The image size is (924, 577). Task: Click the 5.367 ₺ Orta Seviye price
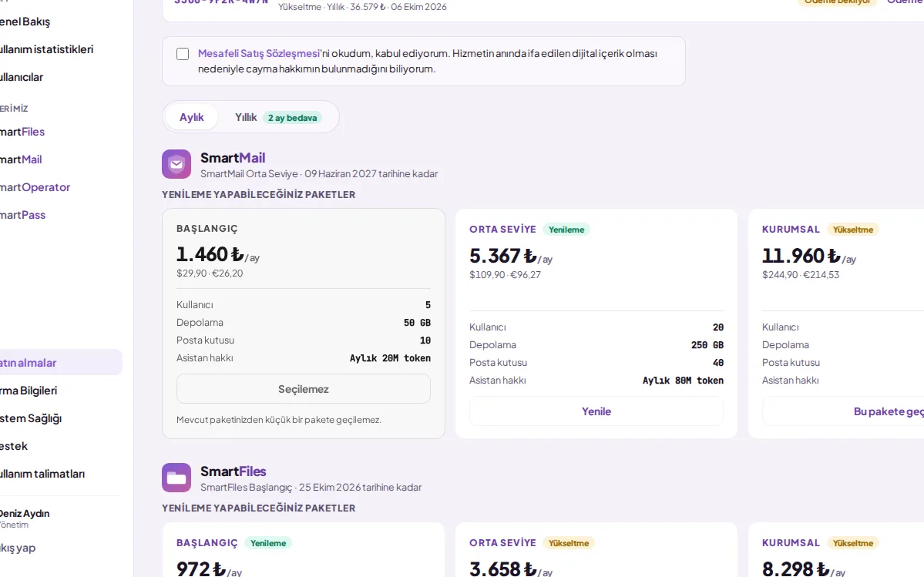tap(510, 256)
